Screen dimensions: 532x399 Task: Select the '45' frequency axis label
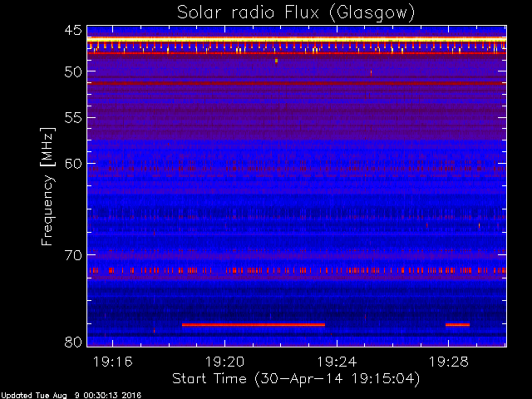coord(73,30)
